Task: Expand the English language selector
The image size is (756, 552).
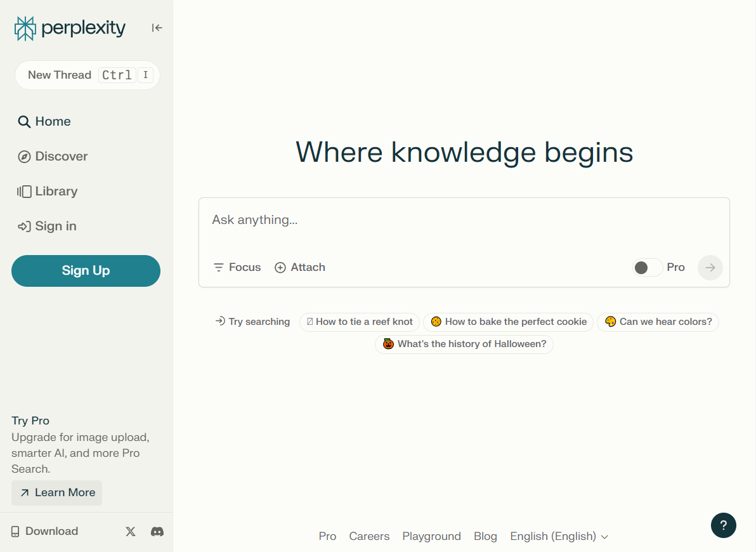Action: coord(559,536)
